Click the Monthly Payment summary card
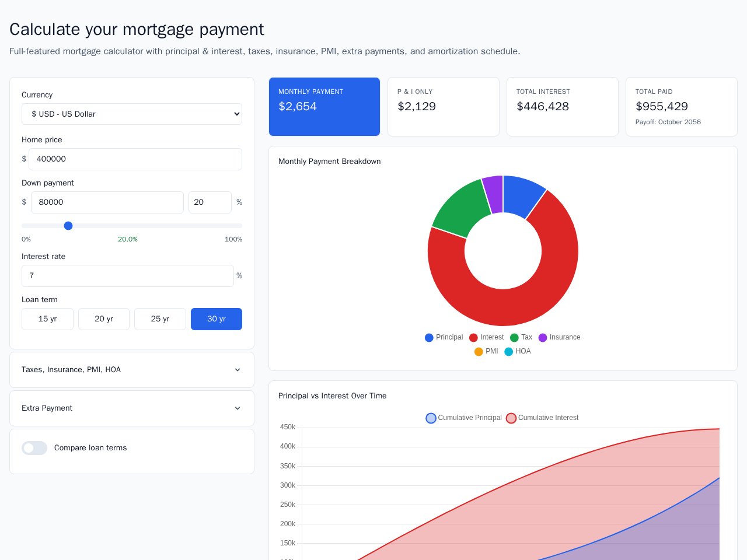The height and width of the screenshot is (560, 747). click(x=324, y=107)
